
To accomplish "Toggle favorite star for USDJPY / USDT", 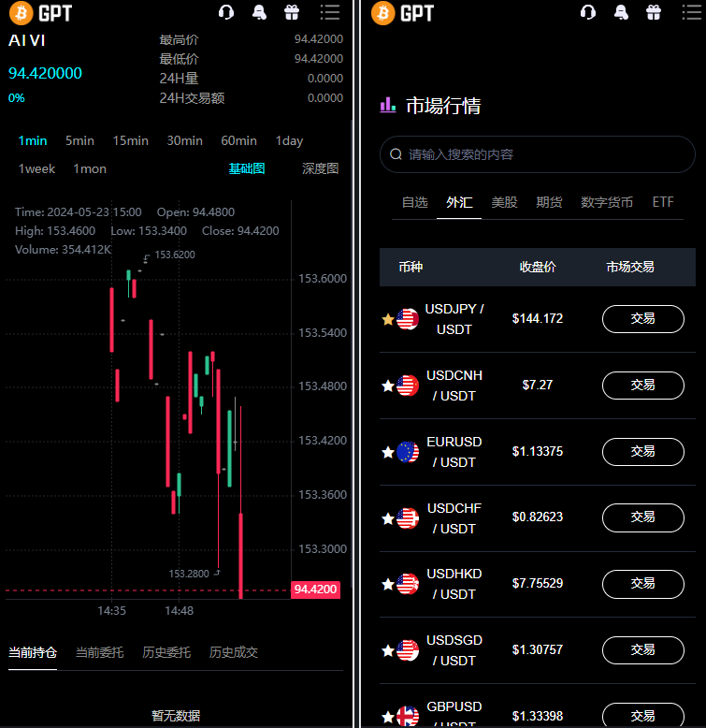I will pyautogui.click(x=388, y=319).
